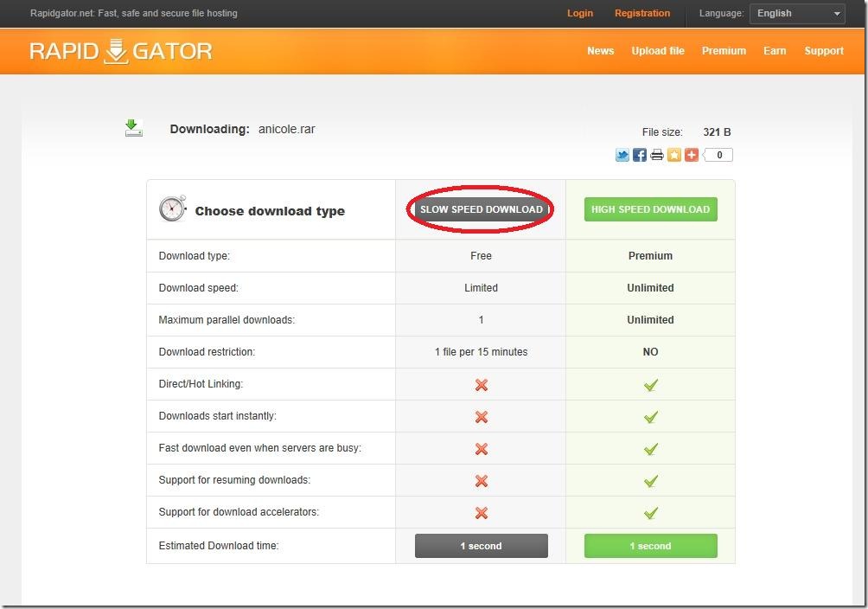Click the stopwatch icon beside Choose download type

click(x=172, y=208)
